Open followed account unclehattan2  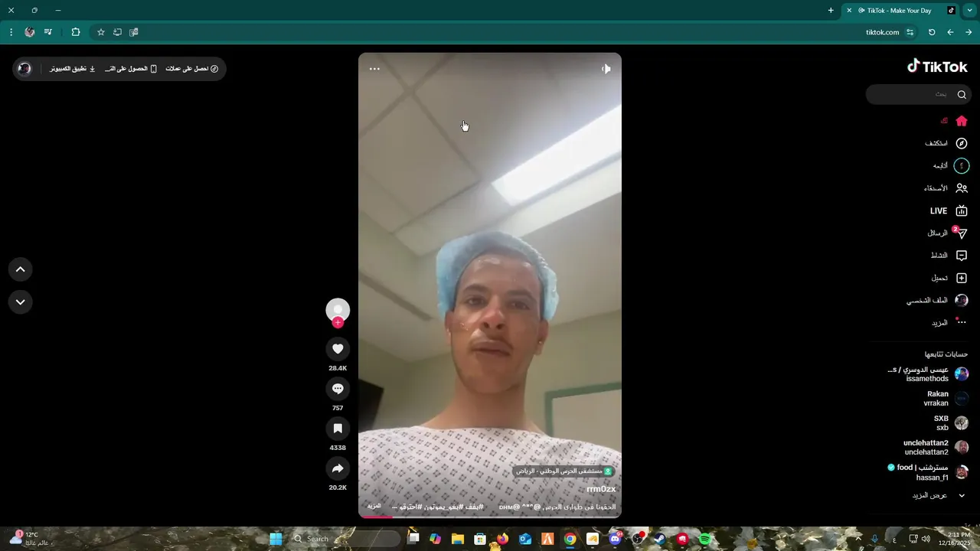pos(936,448)
